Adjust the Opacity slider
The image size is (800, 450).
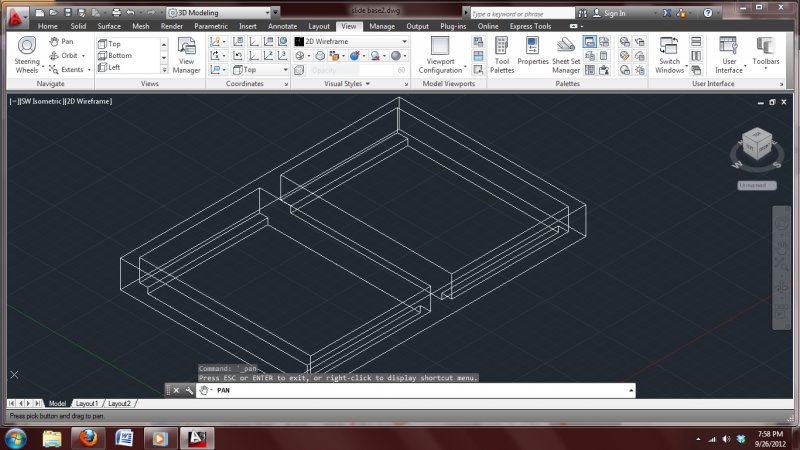(x=351, y=70)
